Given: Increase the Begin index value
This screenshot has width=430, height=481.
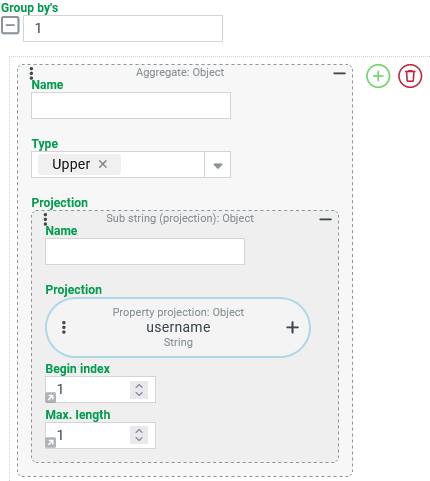Looking at the screenshot, I should 139,386.
